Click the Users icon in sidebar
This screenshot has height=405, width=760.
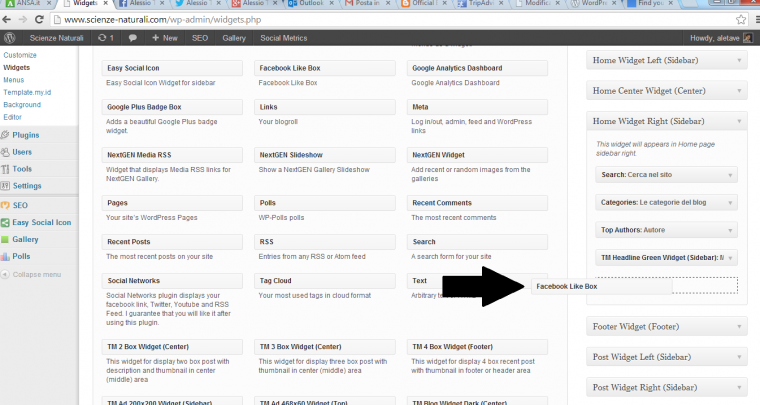click(x=5, y=152)
